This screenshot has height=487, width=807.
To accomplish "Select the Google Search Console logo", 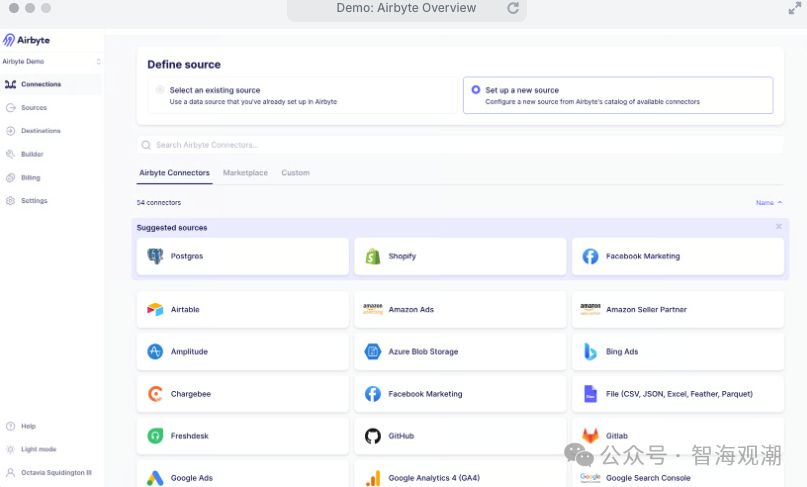I will (590, 478).
